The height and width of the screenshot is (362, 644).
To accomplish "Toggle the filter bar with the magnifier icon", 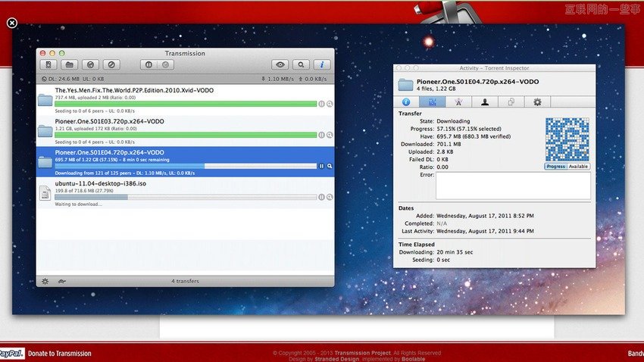I will coord(302,65).
